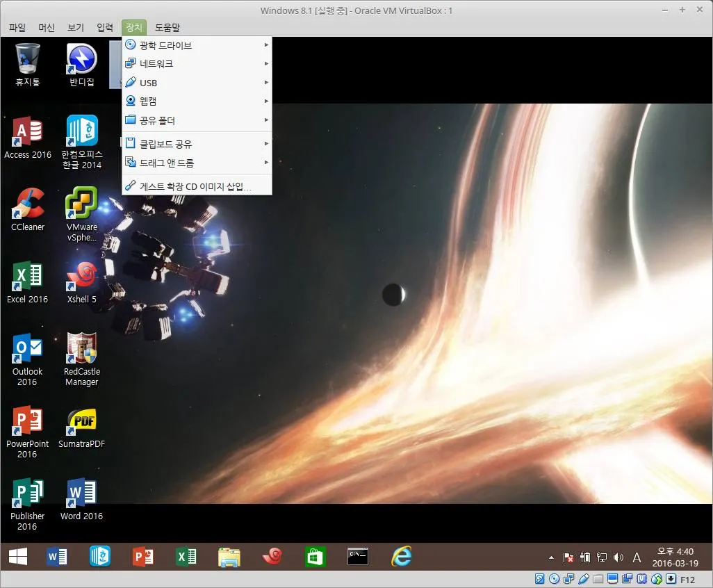Click the USB devices status icon in VirtualBox statusbar
This screenshot has width=713, height=588.
click(582, 578)
